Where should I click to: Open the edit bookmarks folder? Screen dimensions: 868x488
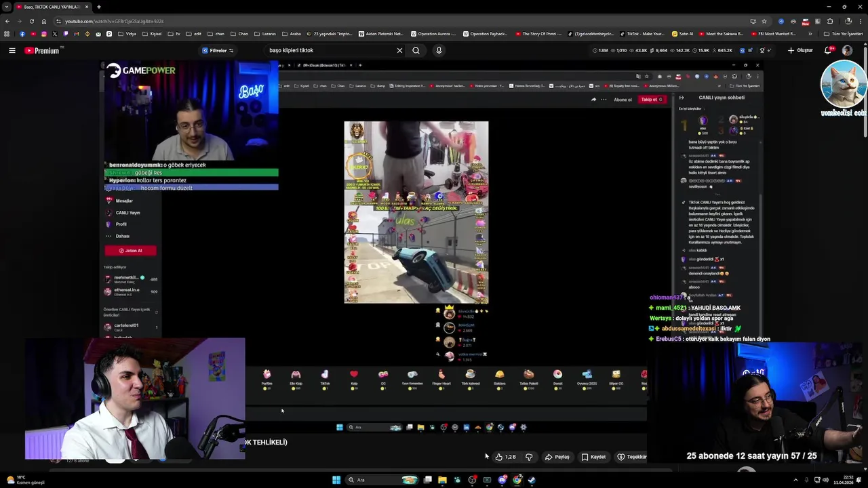(x=193, y=34)
